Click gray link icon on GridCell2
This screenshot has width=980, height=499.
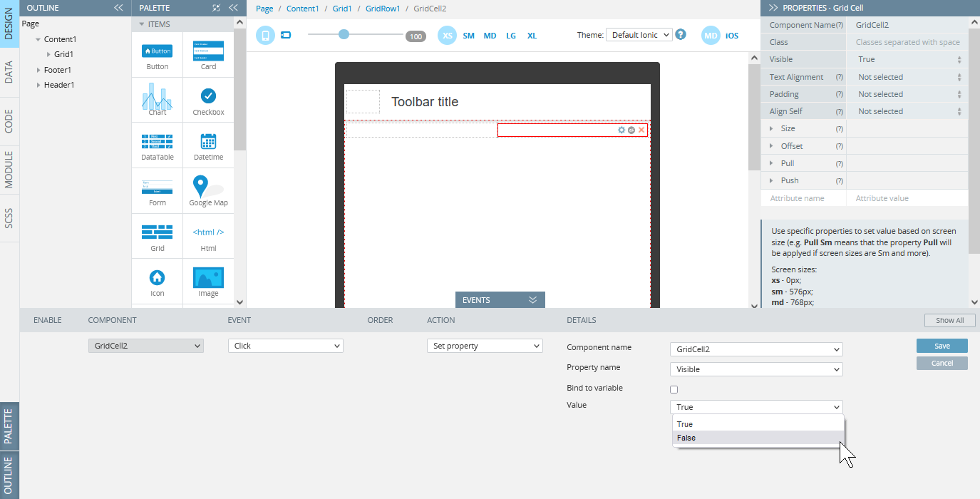[x=631, y=130]
